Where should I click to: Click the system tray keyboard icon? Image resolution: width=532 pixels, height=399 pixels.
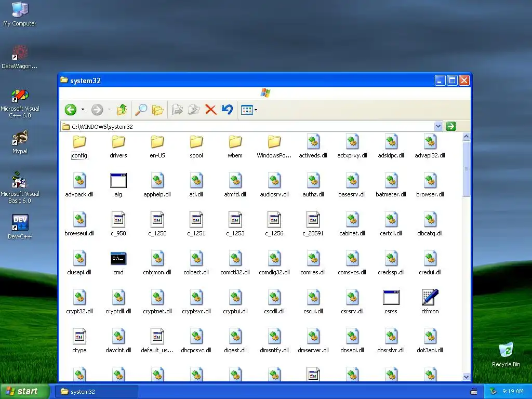tap(474, 392)
